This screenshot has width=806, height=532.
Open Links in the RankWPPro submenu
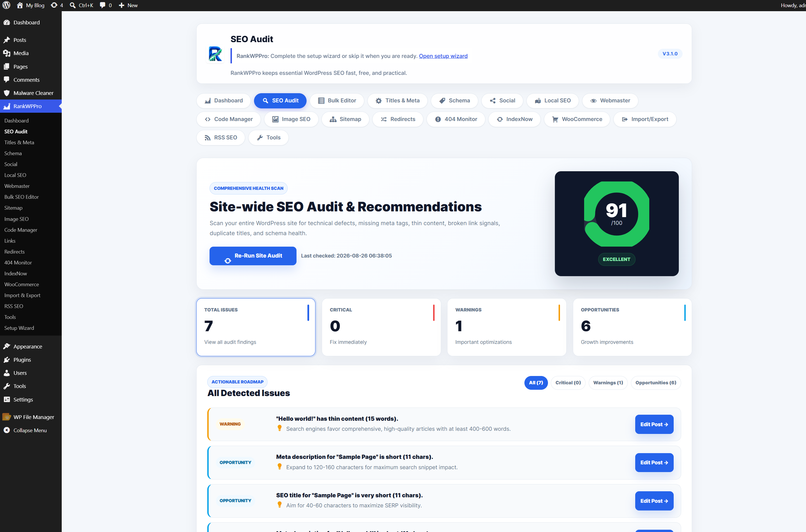coord(10,241)
